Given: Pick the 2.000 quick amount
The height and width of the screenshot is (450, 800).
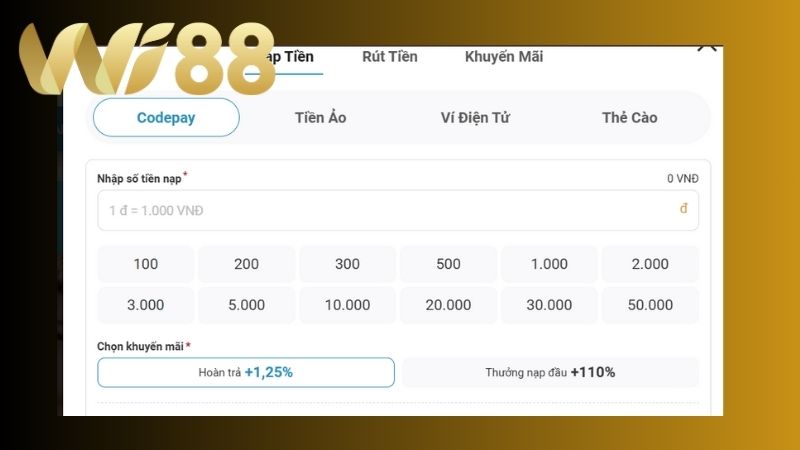Looking at the screenshot, I should (650, 264).
